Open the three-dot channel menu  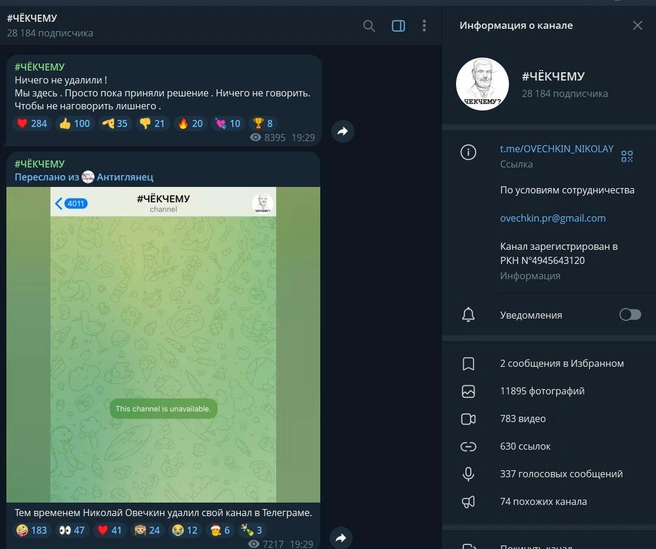(424, 26)
